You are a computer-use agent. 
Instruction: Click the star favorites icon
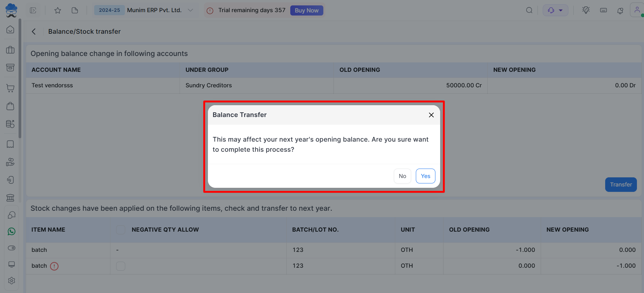coord(58,10)
